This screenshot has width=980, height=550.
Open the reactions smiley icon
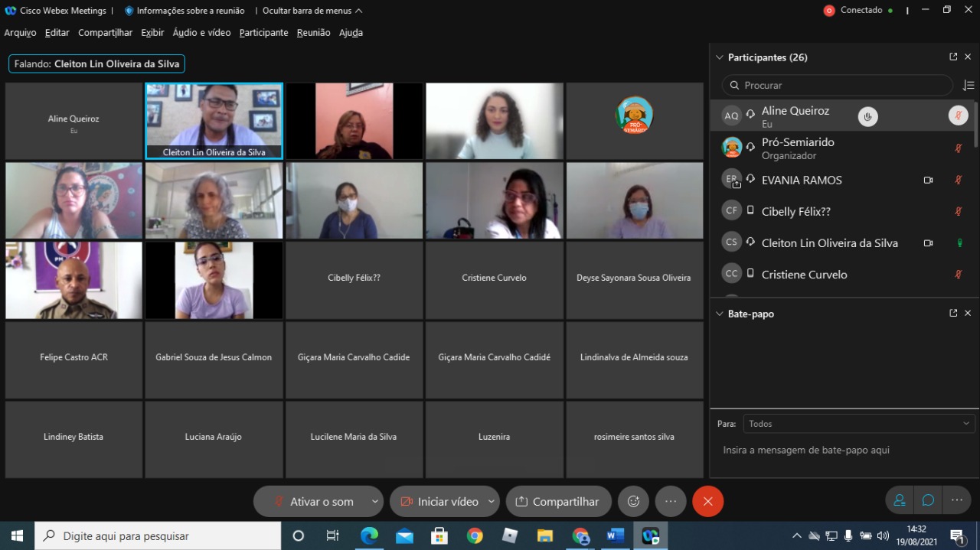pos(633,501)
